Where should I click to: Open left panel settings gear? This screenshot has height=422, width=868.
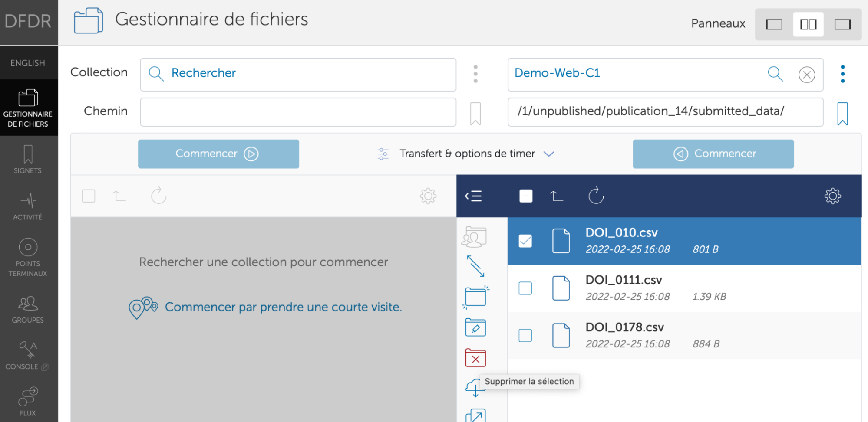pos(428,196)
